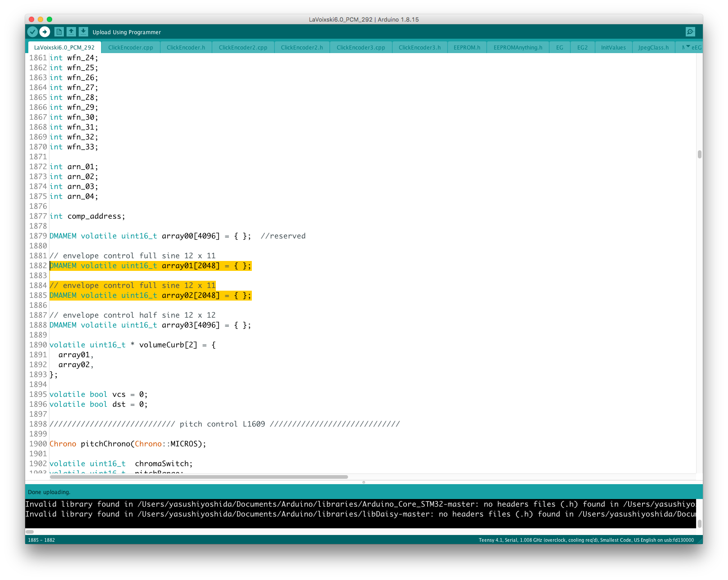Switch to EEPROM.h tab

[x=467, y=48]
